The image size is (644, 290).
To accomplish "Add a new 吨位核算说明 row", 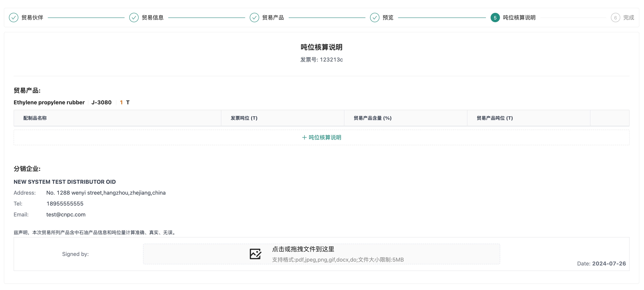I will tap(321, 137).
